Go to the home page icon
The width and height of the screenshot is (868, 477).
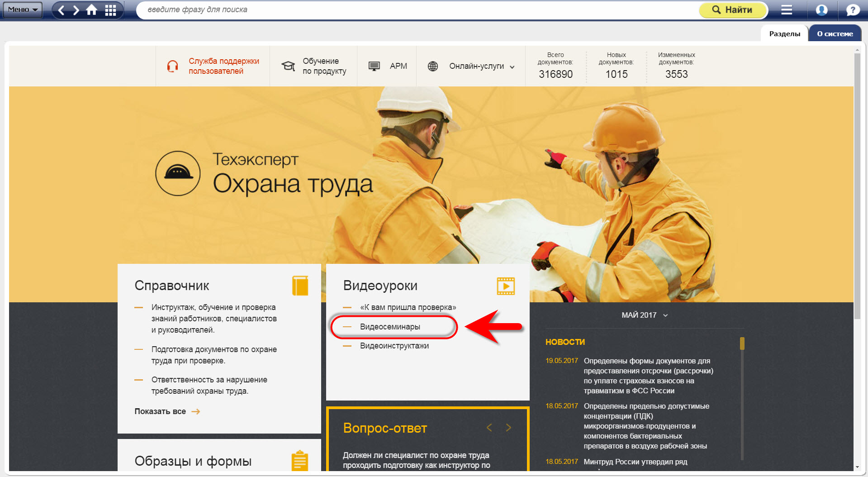92,10
